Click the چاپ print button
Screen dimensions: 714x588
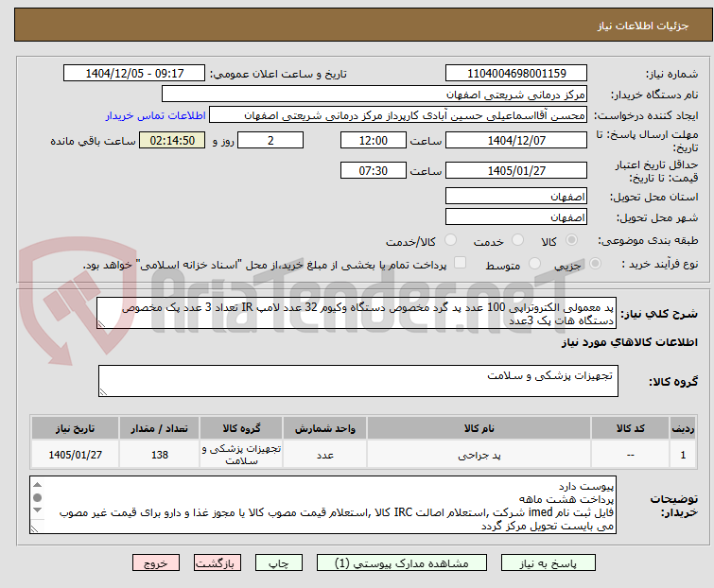(x=278, y=563)
